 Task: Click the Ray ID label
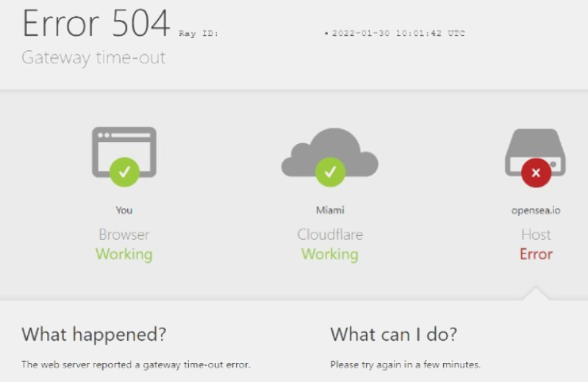point(198,33)
